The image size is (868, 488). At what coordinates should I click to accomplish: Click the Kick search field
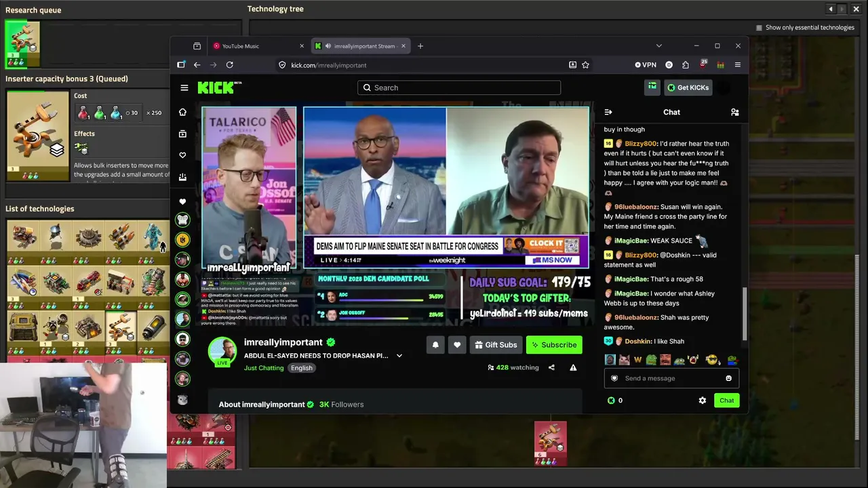click(459, 87)
